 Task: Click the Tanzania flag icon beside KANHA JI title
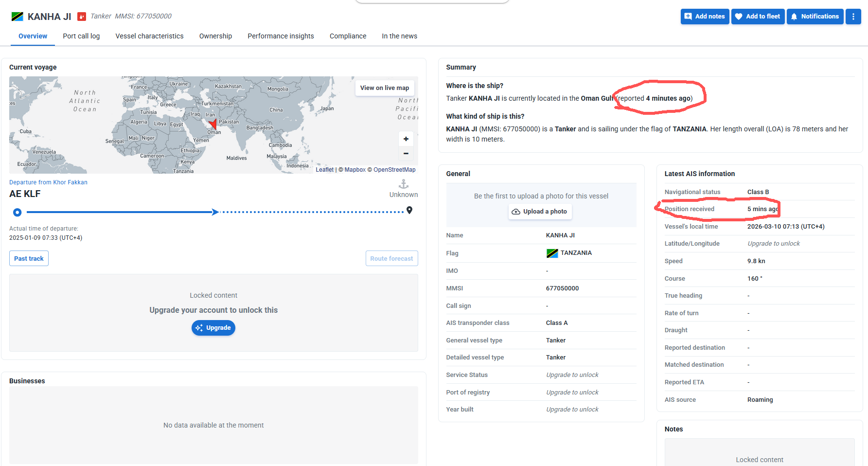pos(18,17)
